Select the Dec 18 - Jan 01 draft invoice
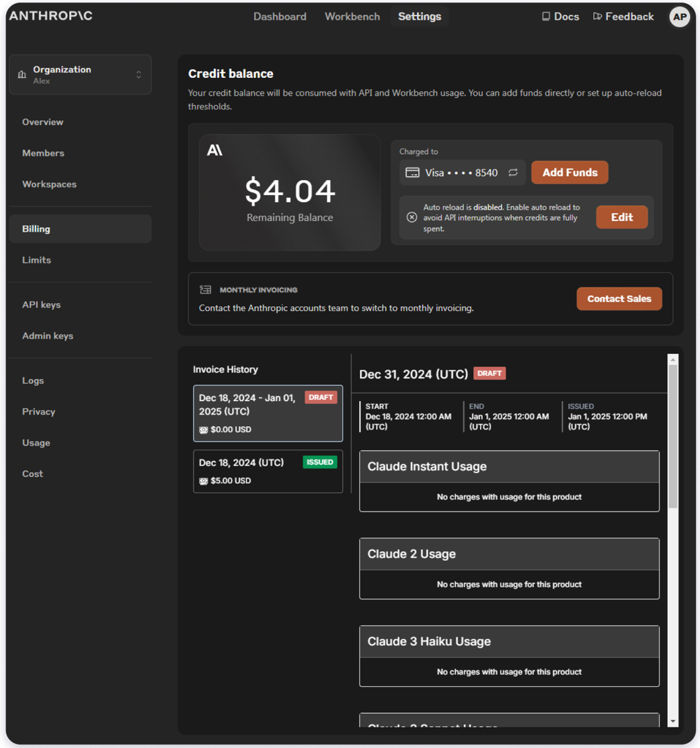700x748 pixels. [x=268, y=413]
